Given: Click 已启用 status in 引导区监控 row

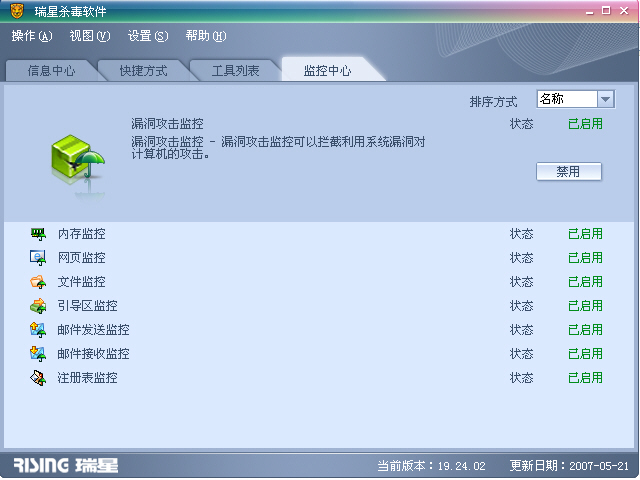Looking at the screenshot, I should [x=585, y=306].
